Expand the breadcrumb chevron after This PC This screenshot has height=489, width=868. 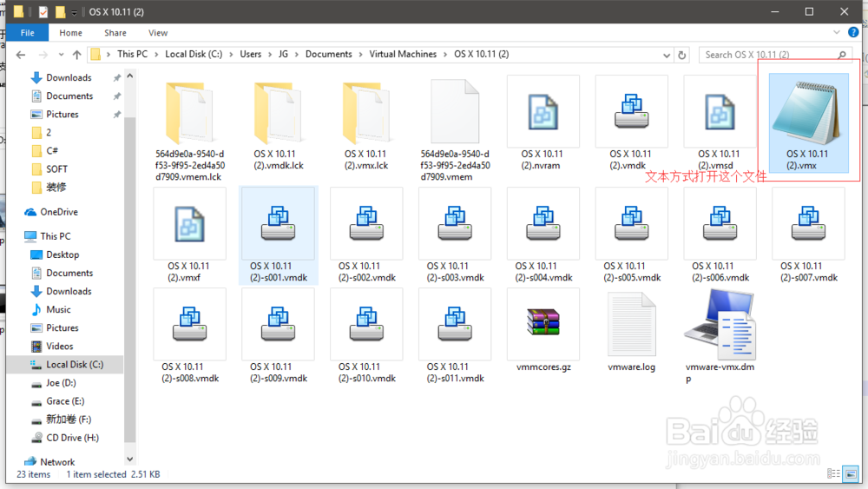(156, 54)
